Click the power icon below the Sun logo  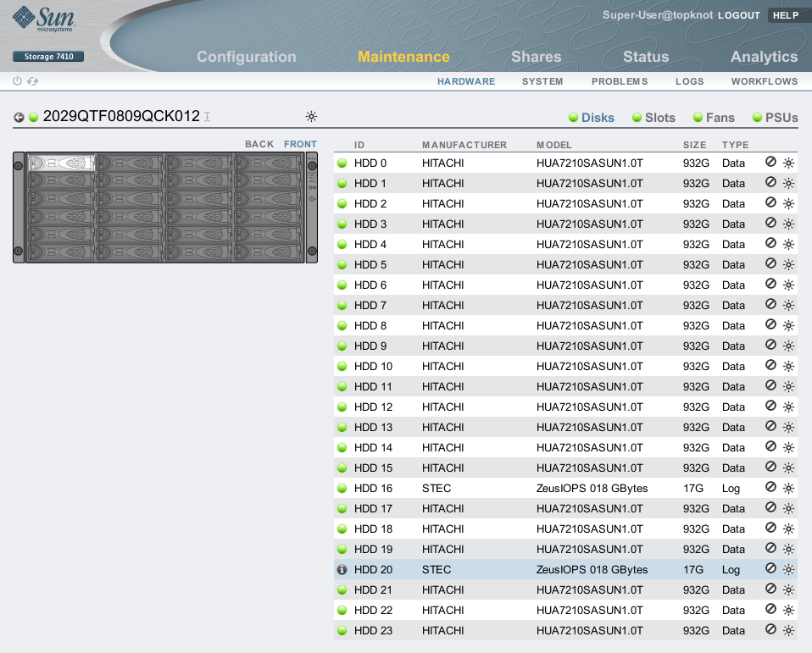(17, 81)
